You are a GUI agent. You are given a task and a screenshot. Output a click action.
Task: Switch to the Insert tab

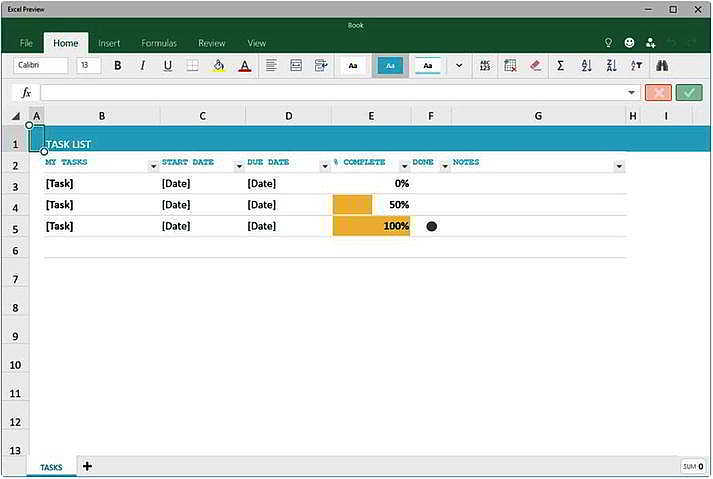click(109, 43)
